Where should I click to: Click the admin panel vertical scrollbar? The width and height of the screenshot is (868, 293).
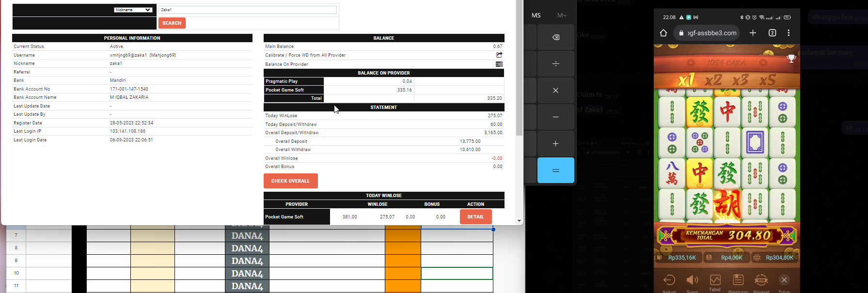tap(519, 68)
